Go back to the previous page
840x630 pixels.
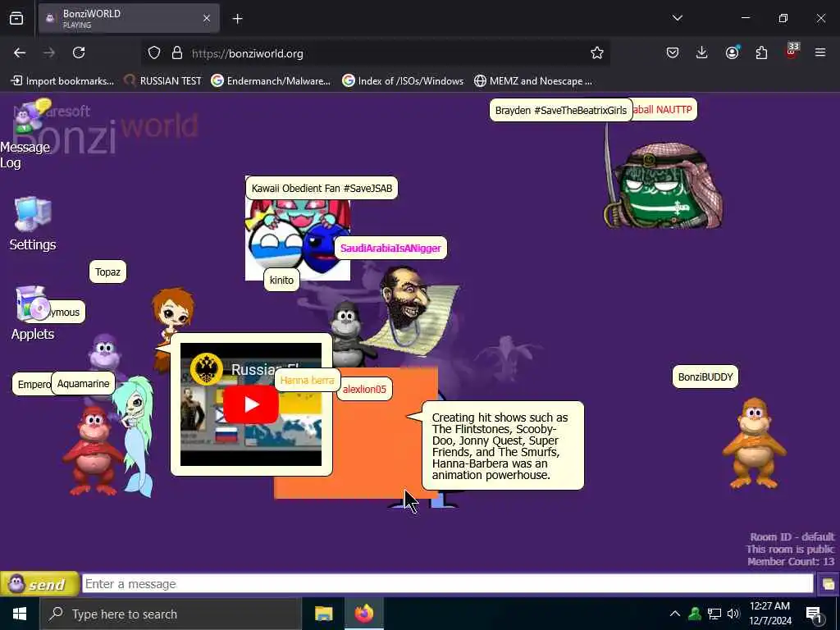pyautogui.click(x=20, y=53)
